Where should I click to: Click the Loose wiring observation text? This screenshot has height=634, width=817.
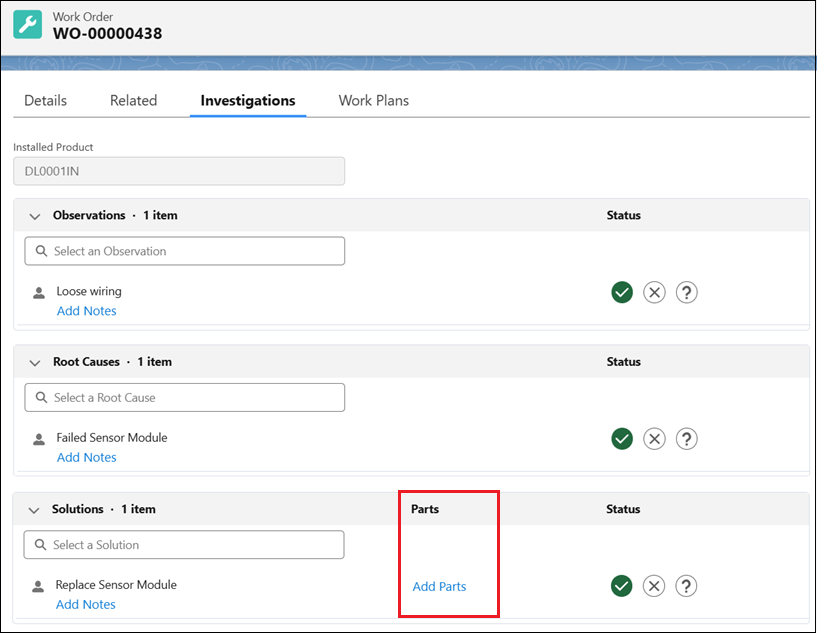click(x=89, y=291)
